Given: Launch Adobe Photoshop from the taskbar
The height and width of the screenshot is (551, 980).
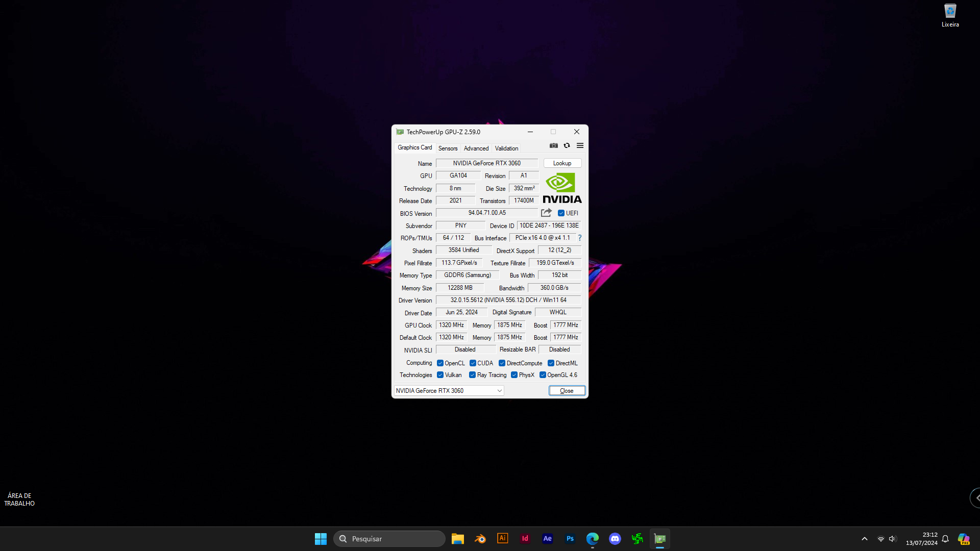Looking at the screenshot, I should [570, 539].
